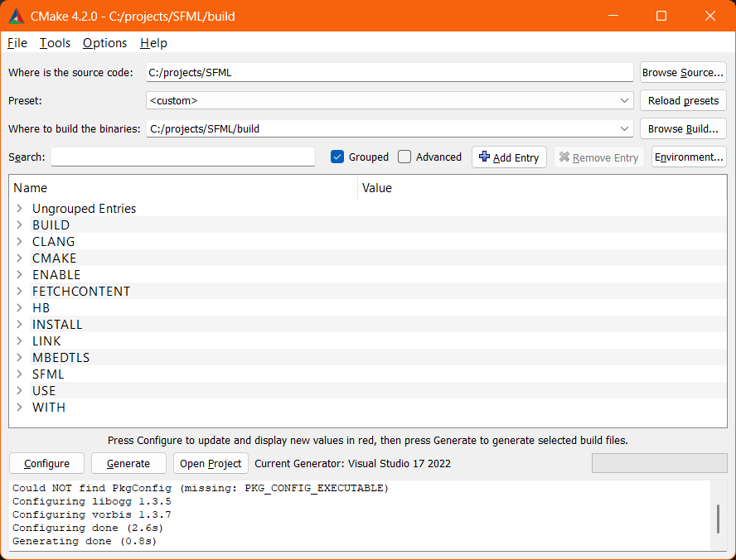Open the Preset dropdown
The width and height of the screenshot is (736, 560).
pyautogui.click(x=626, y=100)
